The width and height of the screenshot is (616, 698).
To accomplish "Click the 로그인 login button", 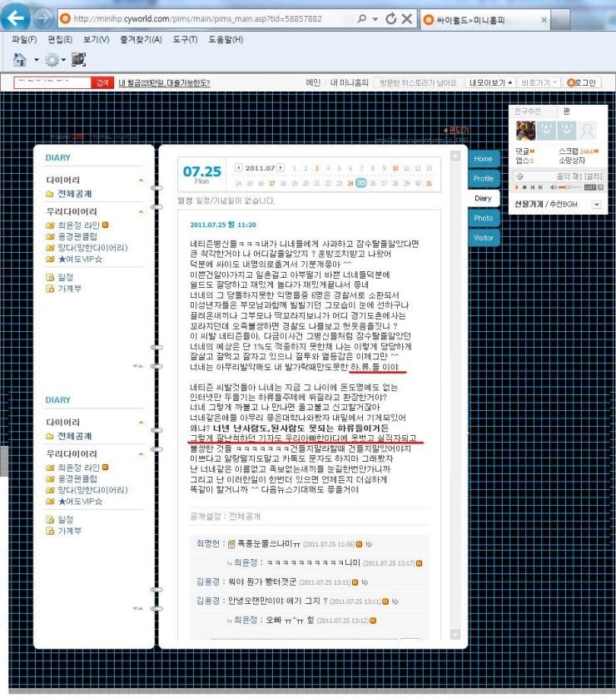I will tap(582, 83).
